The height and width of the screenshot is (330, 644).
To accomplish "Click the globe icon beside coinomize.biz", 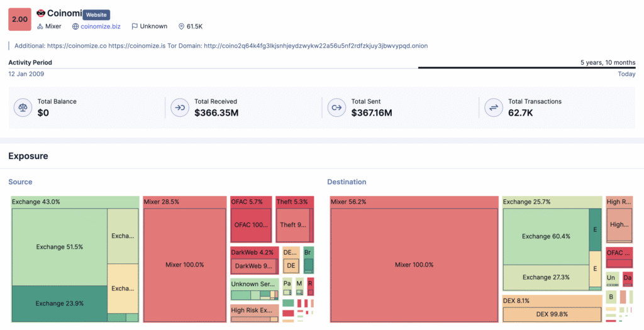I will click(75, 26).
